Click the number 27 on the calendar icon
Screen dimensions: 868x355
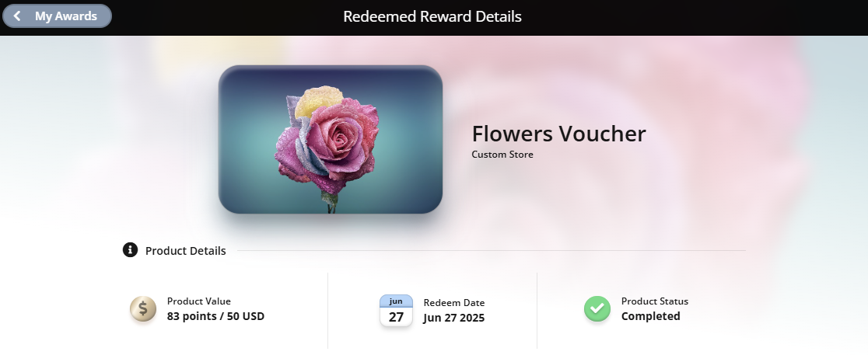[x=397, y=318]
